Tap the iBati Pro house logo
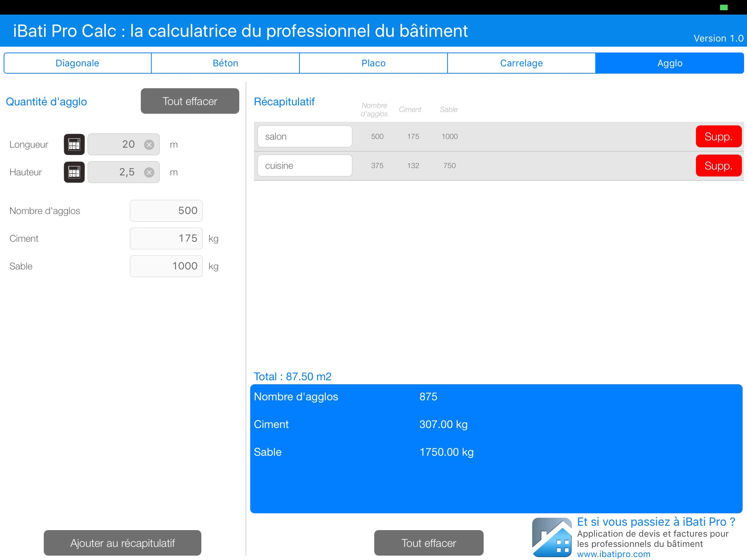 tap(551, 537)
